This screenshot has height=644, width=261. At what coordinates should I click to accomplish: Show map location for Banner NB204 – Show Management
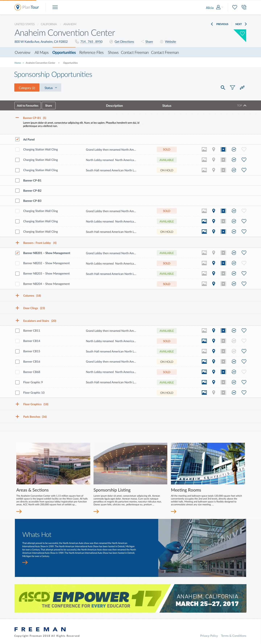coord(214,284)
